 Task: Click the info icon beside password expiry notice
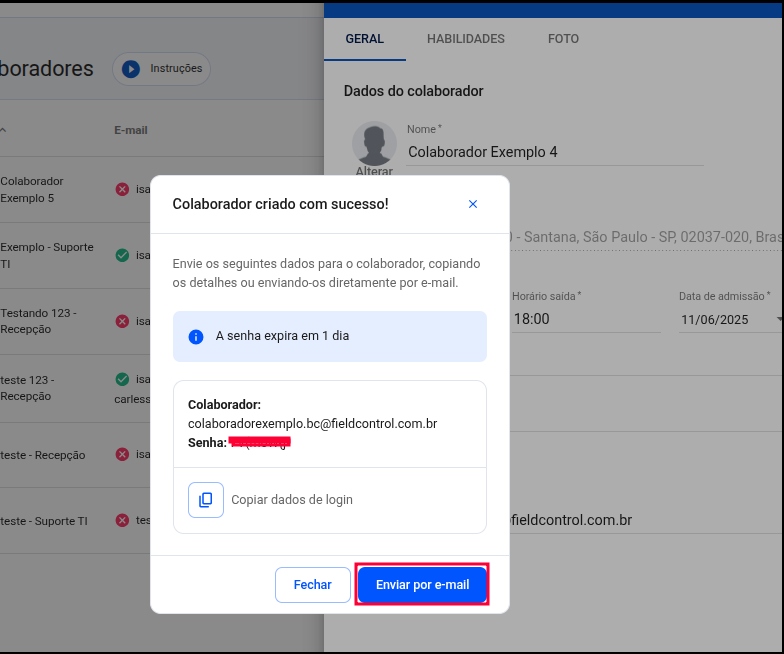pyautogui.click(x=196, y=336)
